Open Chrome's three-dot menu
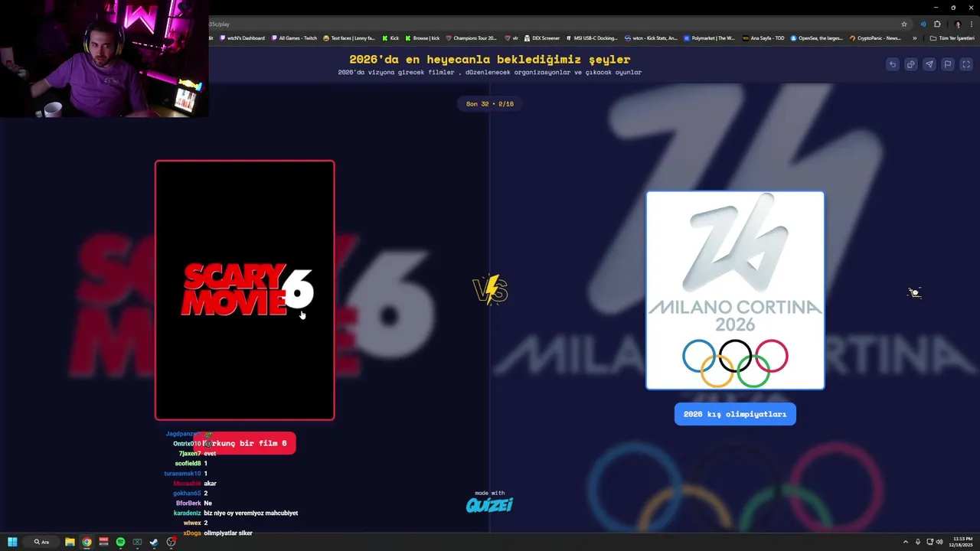This screenshot has height=551, width=980. click(x=971, y=24)
